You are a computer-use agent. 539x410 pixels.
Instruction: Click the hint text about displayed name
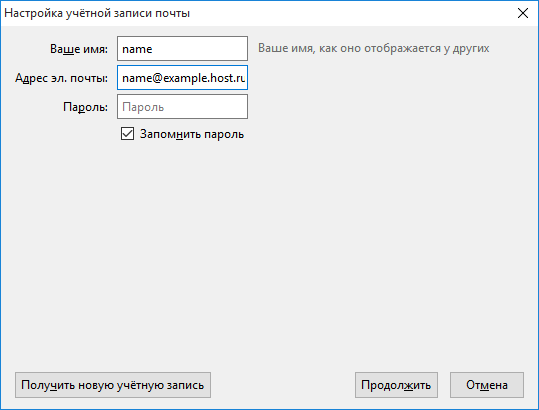[x=373, y=48]
